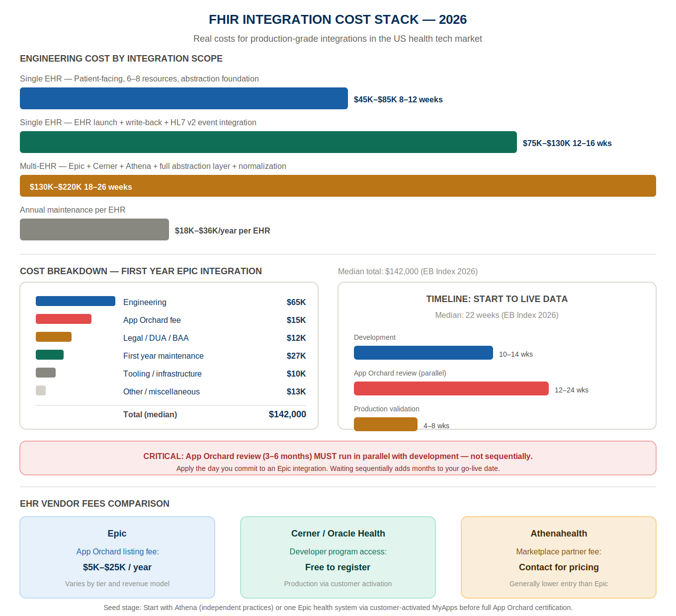Click the App Orchard review (parallel) label
Image resolution: width=676 pixels, height=616 pixels.
point(400,373)
